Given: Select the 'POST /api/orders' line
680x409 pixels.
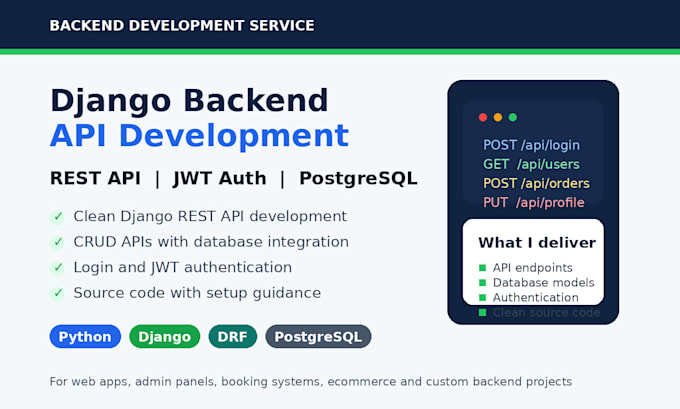Looking at the screenshot, I should tap(536, 183).
